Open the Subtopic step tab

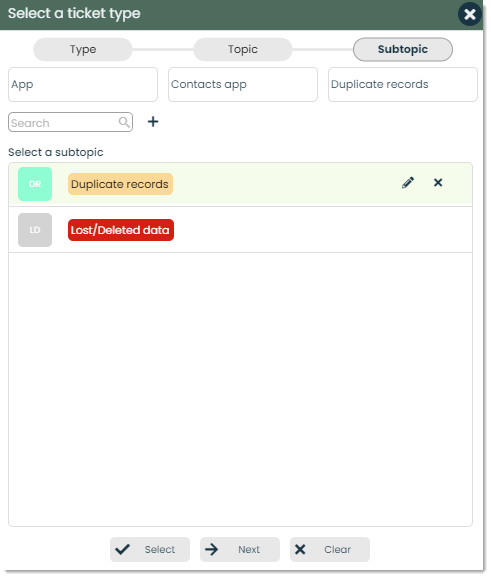[403, 49]
